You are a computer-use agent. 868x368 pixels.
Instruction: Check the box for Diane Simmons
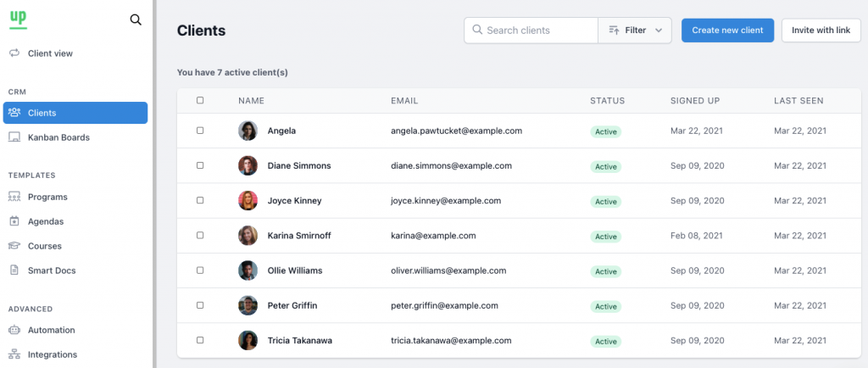coord(200,165)
